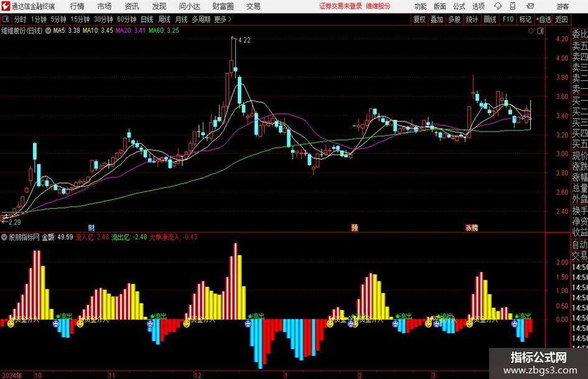This screenshot has width=588, height=379.
Task: Toggle the right info panel icon
Action: (x=540, y=30)
